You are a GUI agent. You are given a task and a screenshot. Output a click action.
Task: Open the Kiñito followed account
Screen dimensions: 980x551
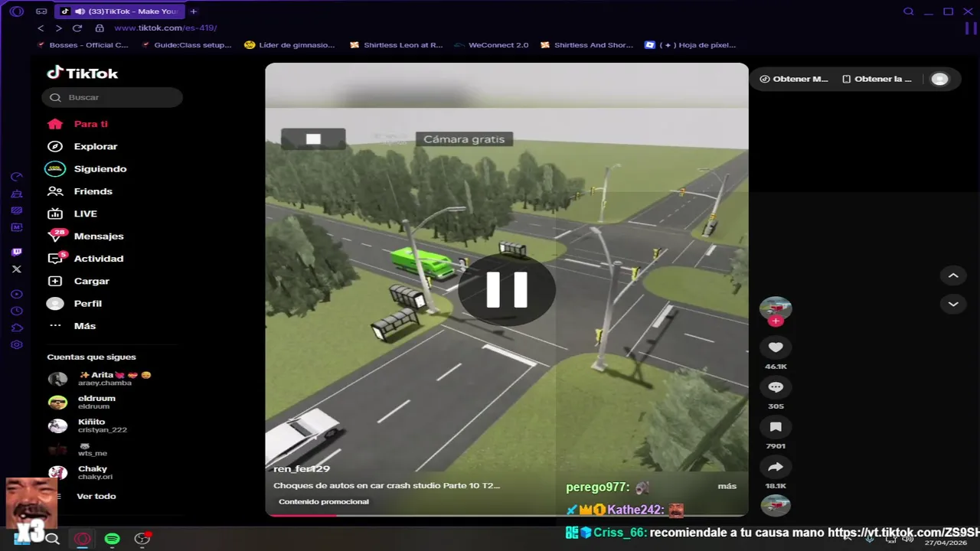pyautogui.click(x=87, y=425)
